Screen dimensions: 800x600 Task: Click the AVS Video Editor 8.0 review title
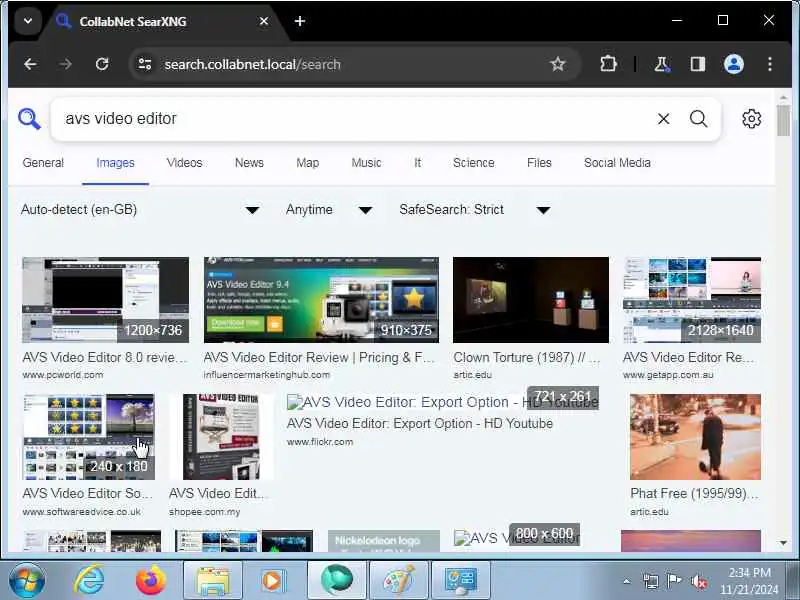(x=105, y=357)
